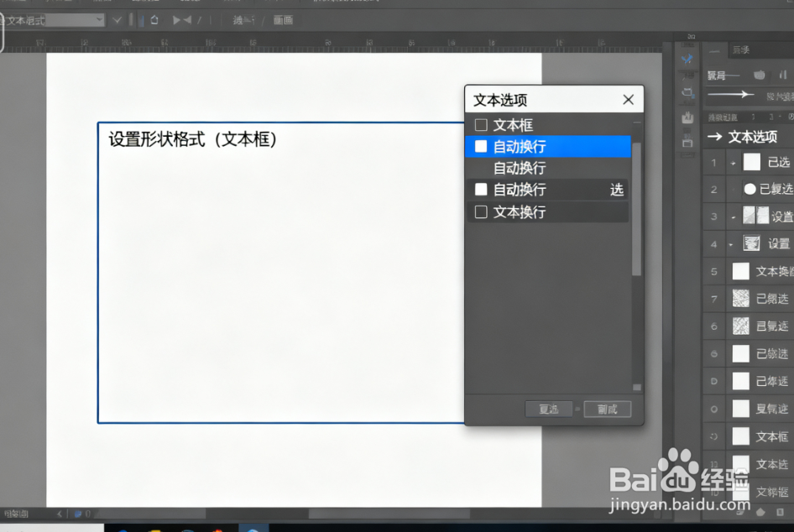Screen dimensions: 794x532
Task: Click the thumbnail of layer 4 设置
Action: [x=751, y=243]
